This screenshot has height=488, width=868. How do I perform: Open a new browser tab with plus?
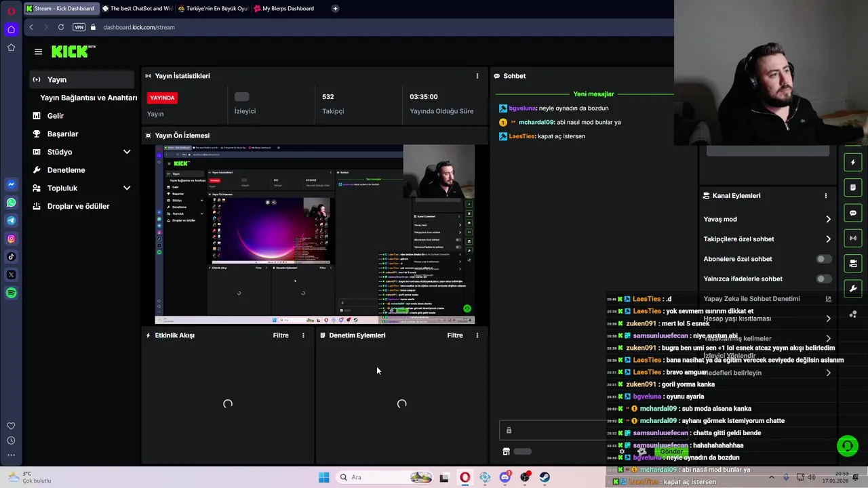pos(335,9)
